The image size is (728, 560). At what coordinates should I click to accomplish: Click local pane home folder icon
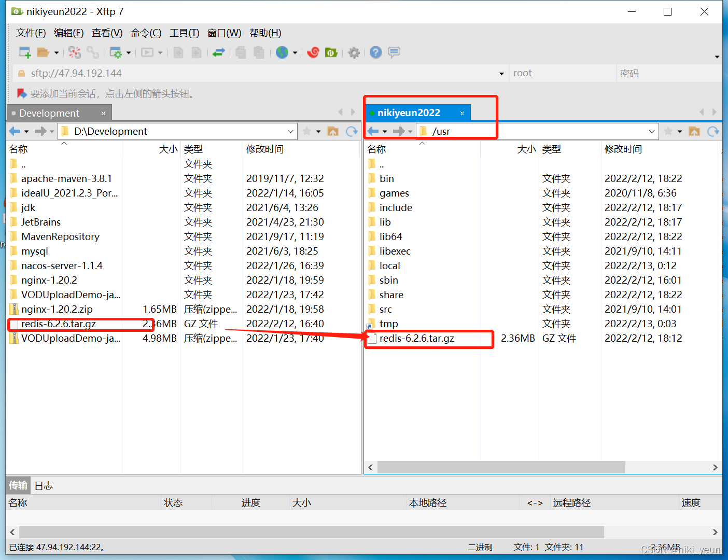click(x=333, y=131)
